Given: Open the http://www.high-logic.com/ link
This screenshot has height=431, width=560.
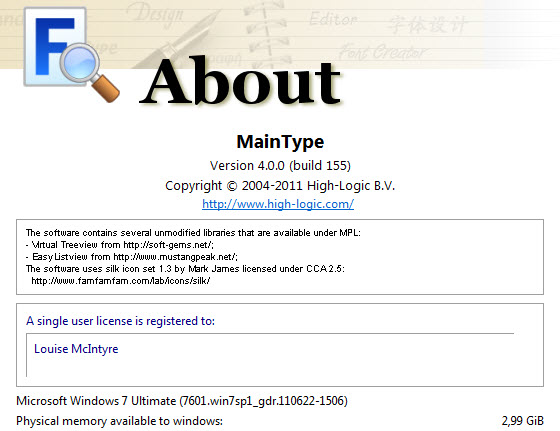Looking at the screenshot, I should (278, 204).
